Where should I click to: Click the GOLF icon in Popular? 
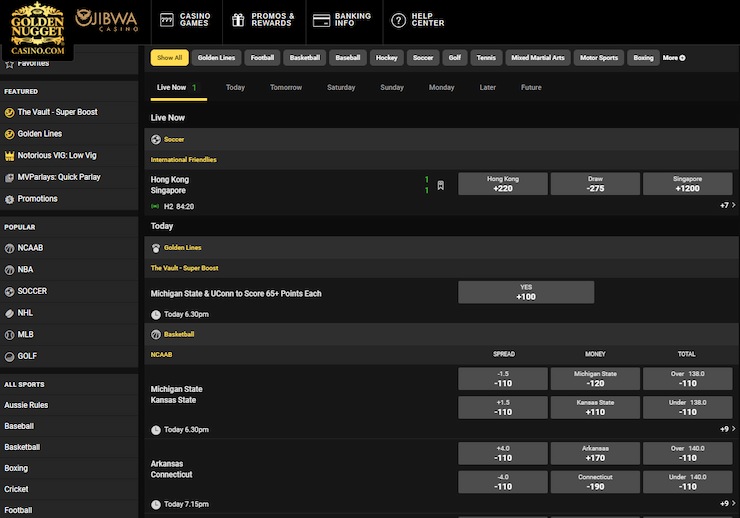pos(9,357)
